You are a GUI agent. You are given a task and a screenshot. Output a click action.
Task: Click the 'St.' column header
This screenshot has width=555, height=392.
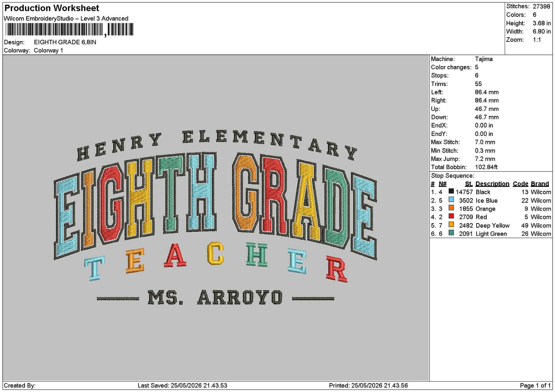[469, 184]
